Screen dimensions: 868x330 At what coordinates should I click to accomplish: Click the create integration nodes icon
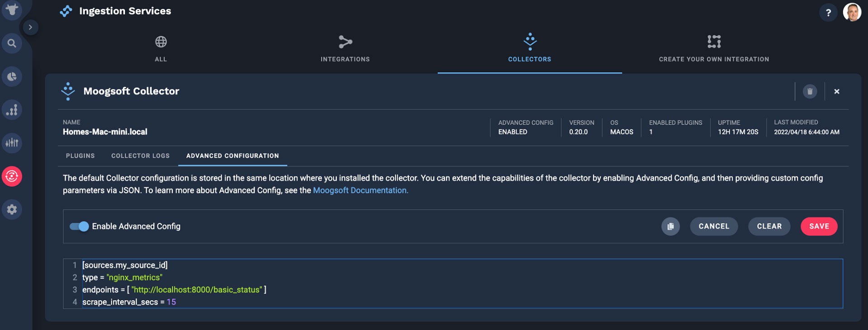point(714,42)
